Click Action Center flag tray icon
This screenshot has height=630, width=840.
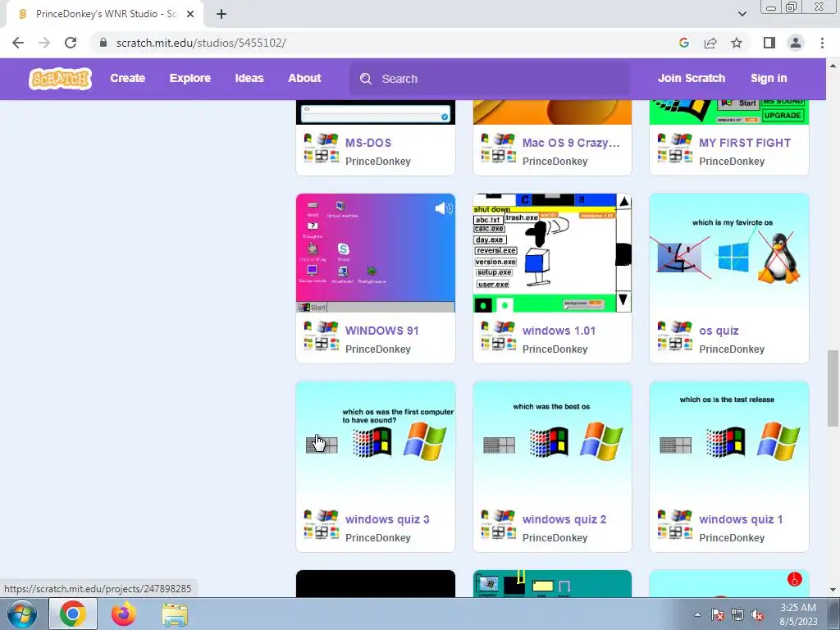(718, 615)
